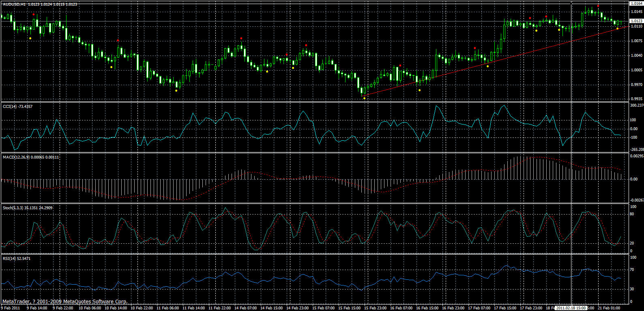The width and height of the screenshot is (644, 311).
Task: Click the 0.9935 price scale value
Action: (x=636, y=99)
